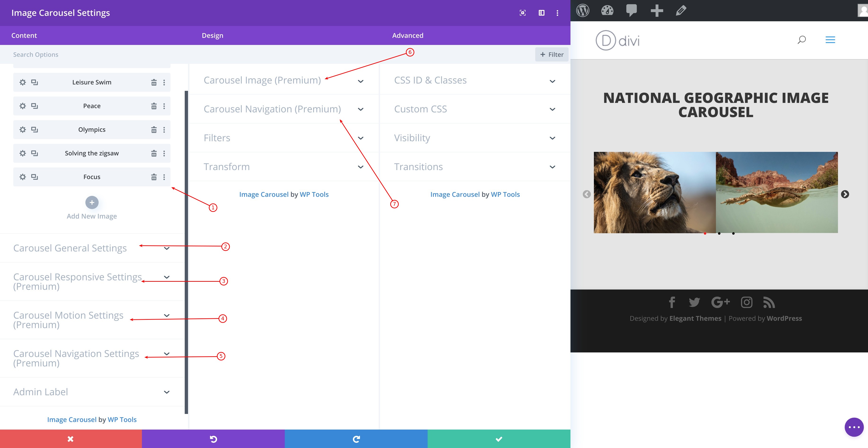Switch to the Design tab
This screenshot has width=868, height=448.
pos(212,35)
